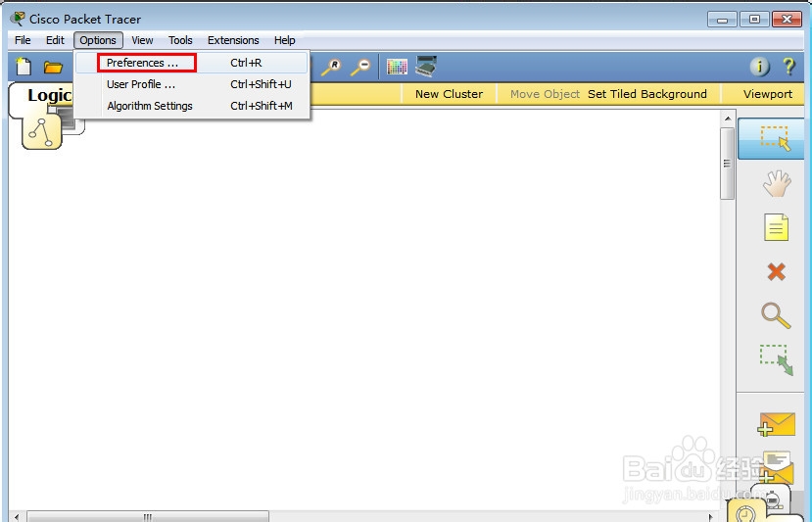This screenshot has height=522, width=812.
Task: Choose the Inspect magnifier tool
Action: (776, 315)
